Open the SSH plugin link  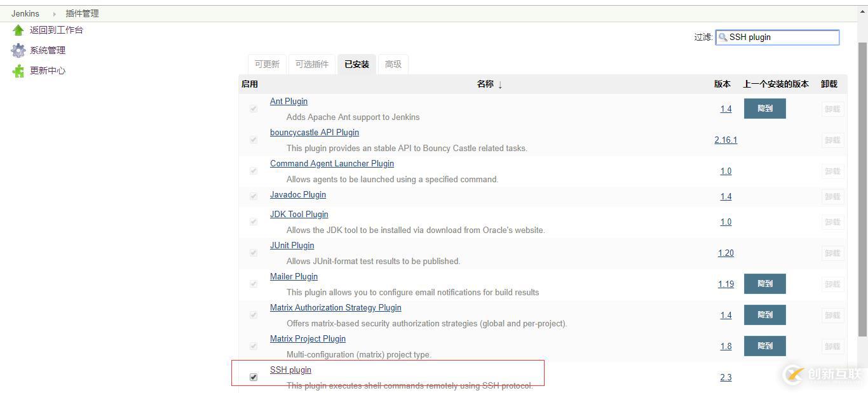coord(290,370)
